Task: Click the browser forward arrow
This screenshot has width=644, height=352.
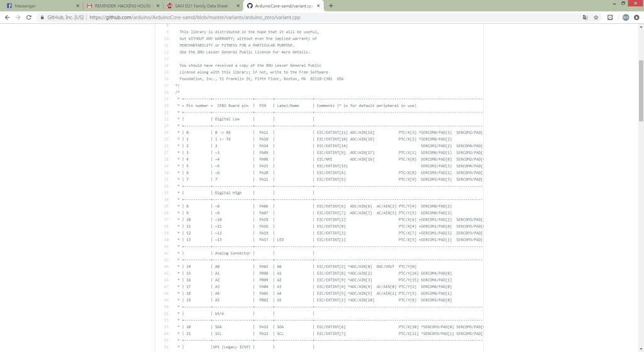Action: (x=18, y=17)
